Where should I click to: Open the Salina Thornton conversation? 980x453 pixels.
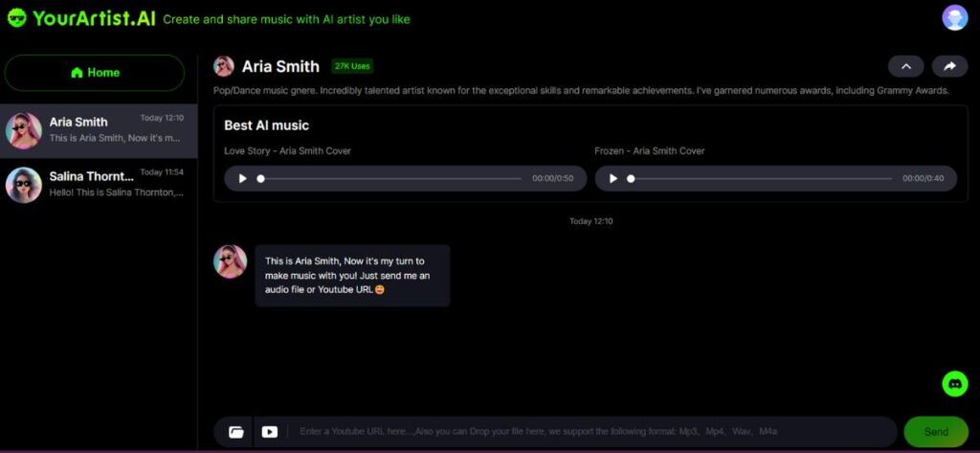point(99,185)
